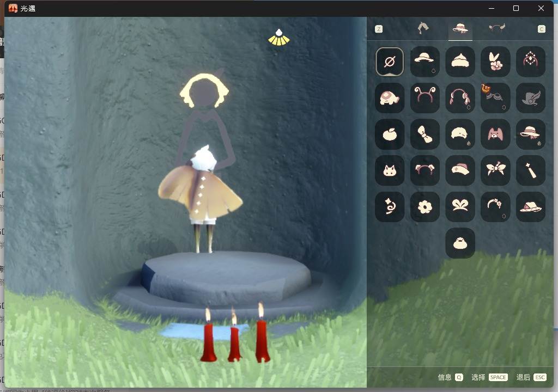Select the empty no-hat slot

tap(390, 62)
